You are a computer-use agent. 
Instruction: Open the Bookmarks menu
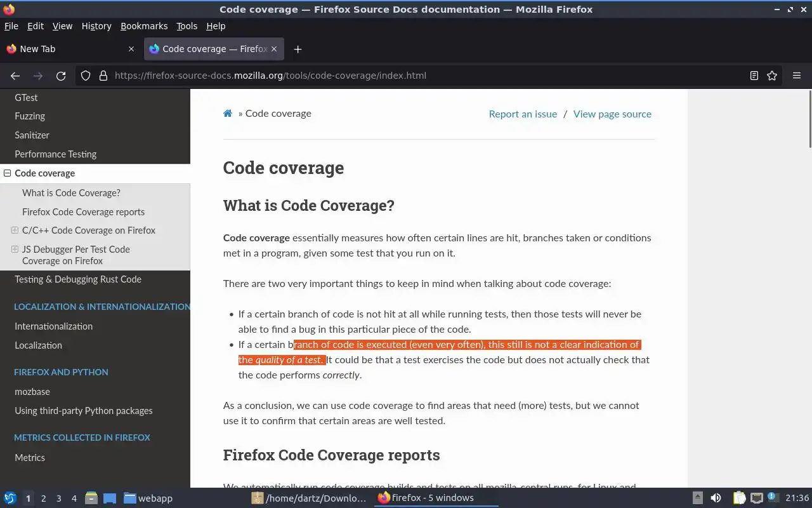(144, 26)
